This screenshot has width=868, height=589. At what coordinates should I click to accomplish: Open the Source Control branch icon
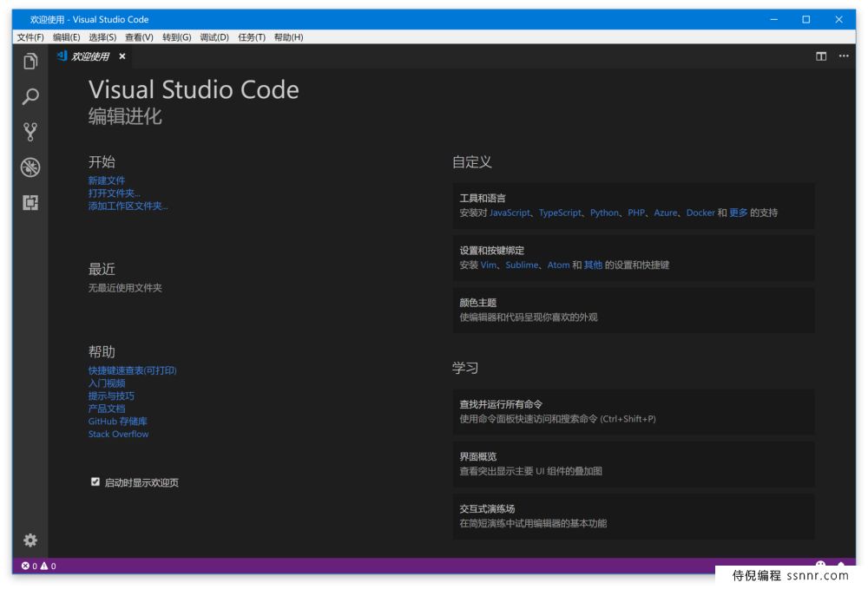30,132
